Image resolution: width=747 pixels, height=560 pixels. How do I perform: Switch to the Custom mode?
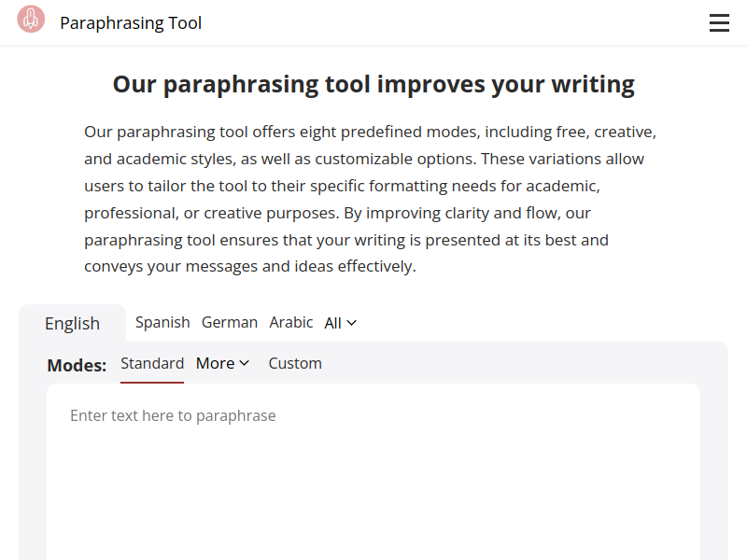coord(295,363)
